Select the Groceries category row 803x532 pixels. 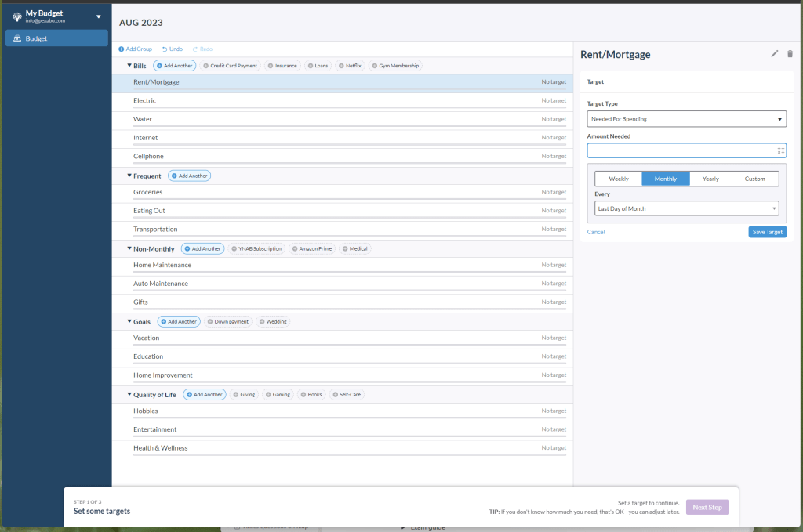coord(343,194)
